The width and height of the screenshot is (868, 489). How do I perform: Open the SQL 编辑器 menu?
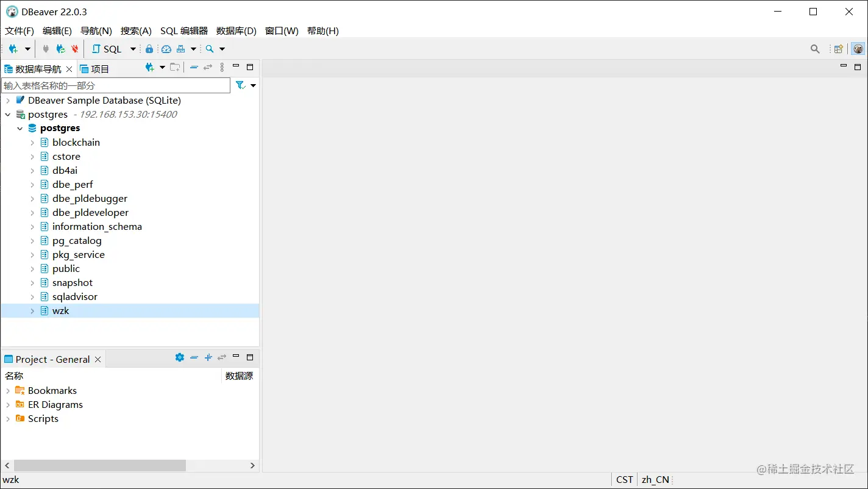pyautogui.click(x=184, y=31)
